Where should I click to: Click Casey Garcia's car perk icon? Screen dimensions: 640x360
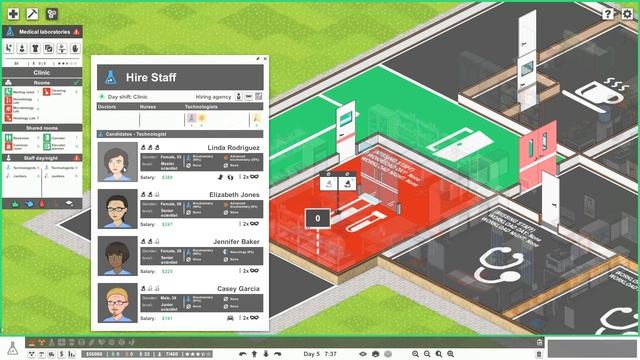pyautogui.click(x=230, y=318)
